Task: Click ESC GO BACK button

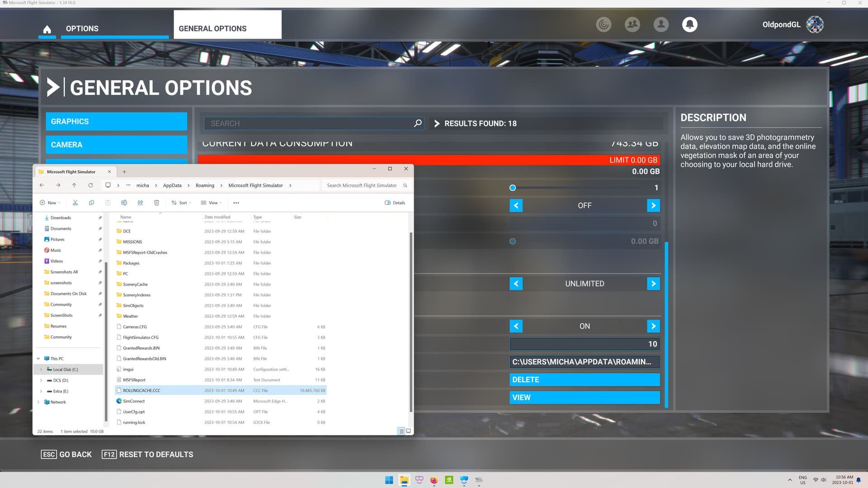Action: pyautogui.click(x=66, y=455)
